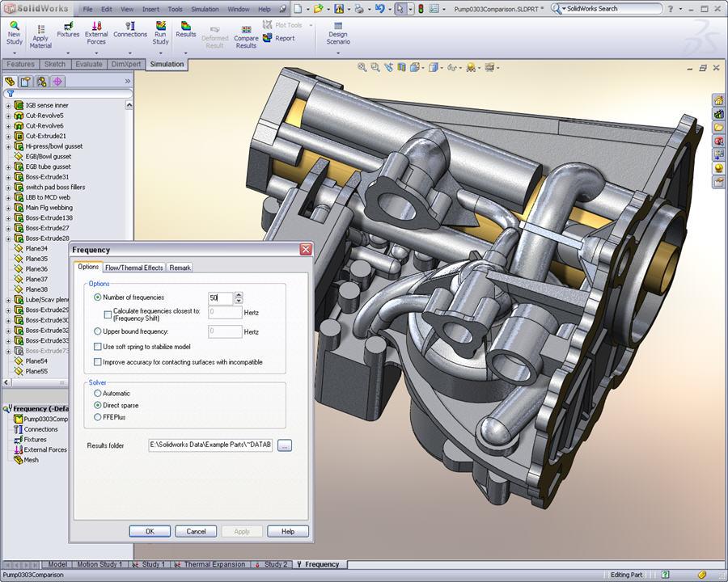Open the File menu

87,9
